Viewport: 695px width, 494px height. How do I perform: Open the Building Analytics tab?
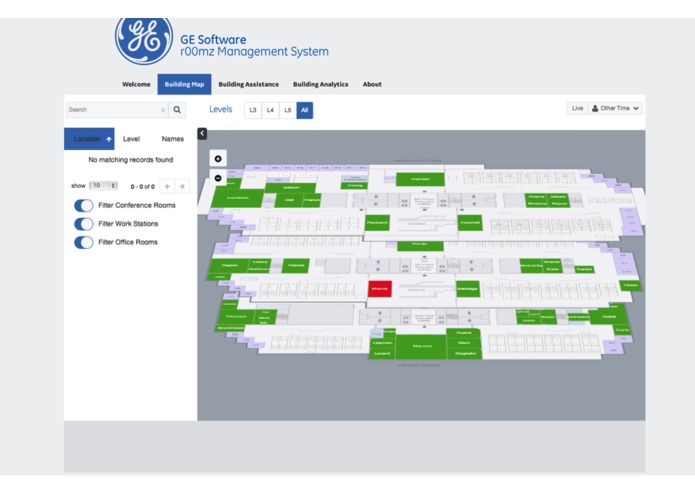[x=320, y=84]
